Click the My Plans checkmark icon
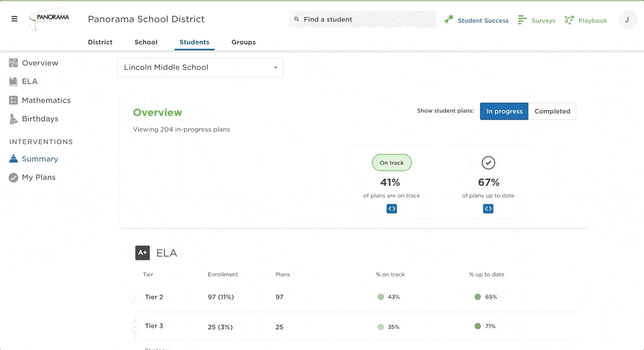The image size is (644, 350). pos(14,177)
